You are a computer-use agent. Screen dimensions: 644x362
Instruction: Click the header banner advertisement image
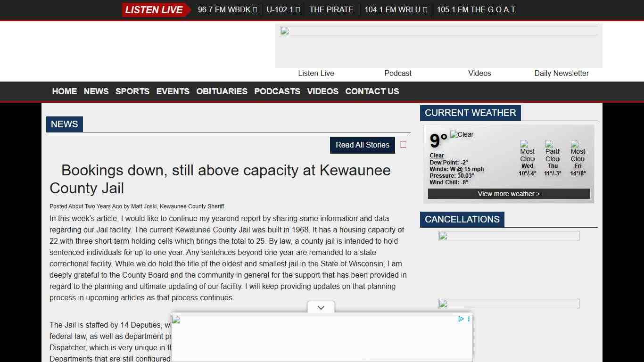coord(438,46)
